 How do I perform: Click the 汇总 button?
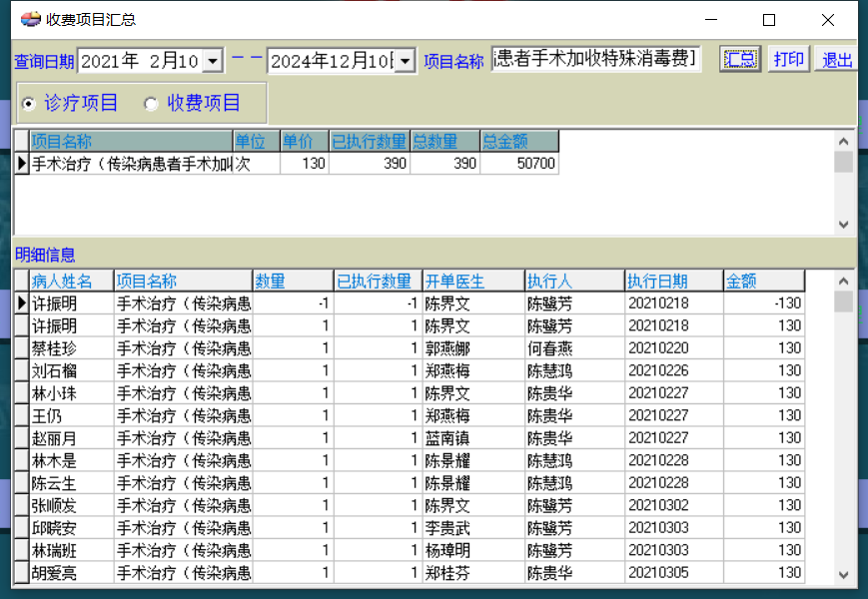tap(740, 59)
